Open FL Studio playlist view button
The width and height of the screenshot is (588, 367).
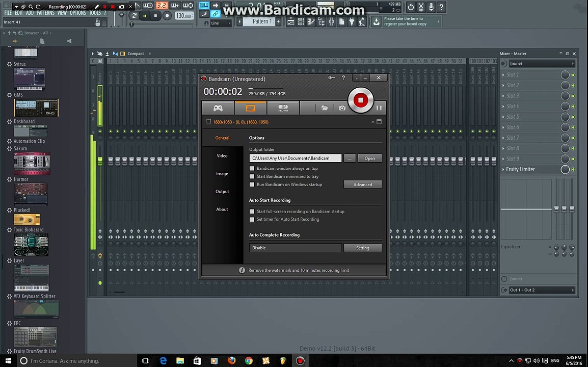pos(290,22)
